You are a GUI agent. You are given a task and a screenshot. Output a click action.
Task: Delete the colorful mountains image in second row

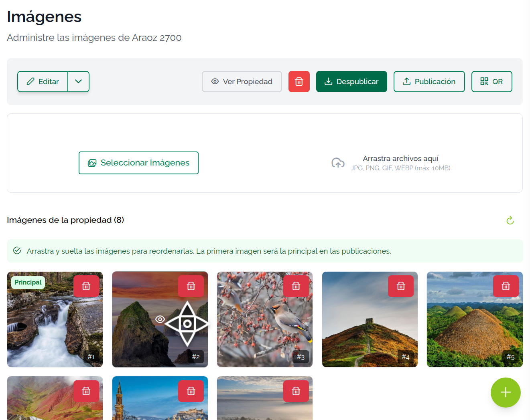click(x=86, y=391)
